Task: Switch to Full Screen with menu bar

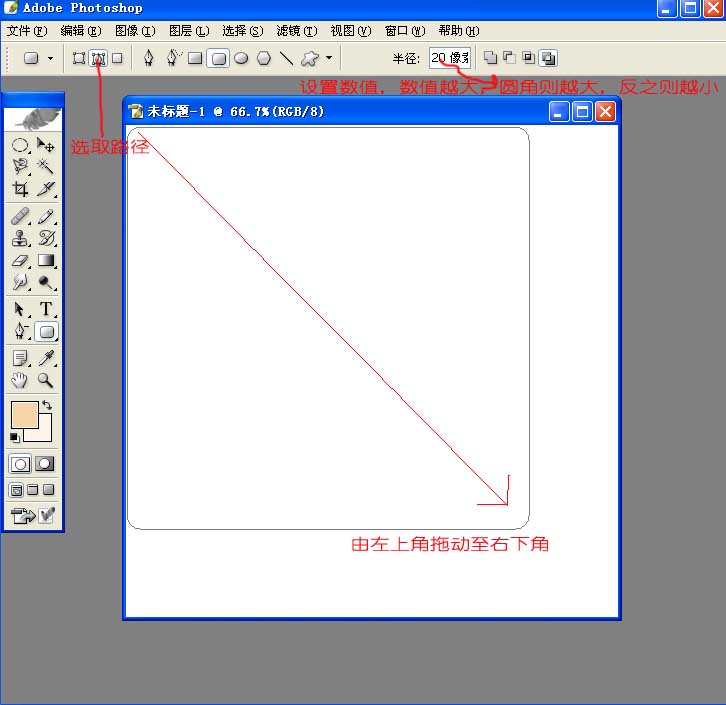Action: pos(32,490)
